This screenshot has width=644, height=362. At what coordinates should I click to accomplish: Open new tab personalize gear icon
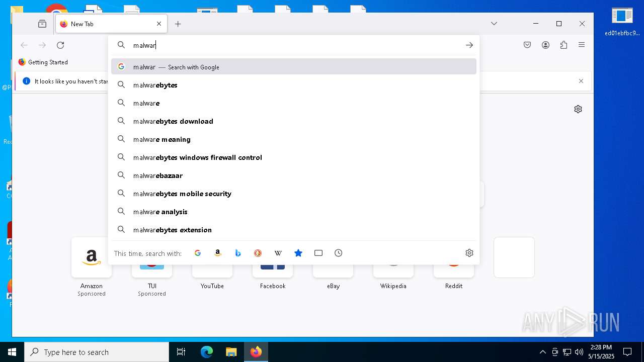point(578,109)
